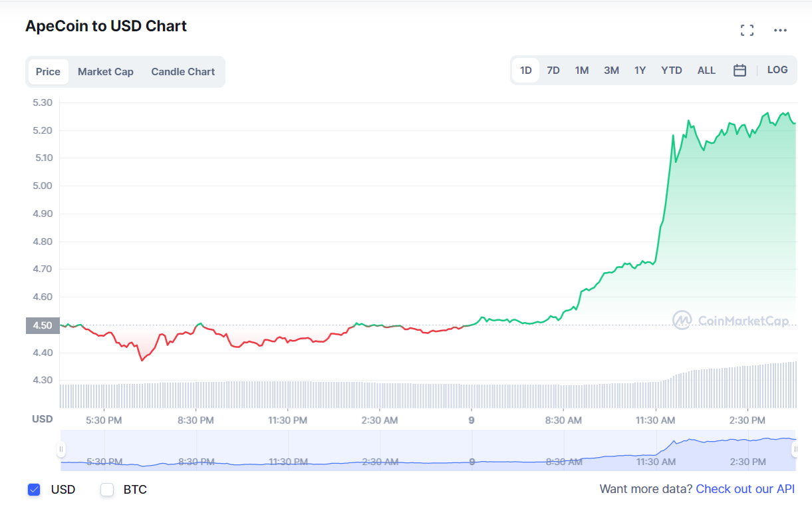
Task: Click the ApeCoin to USD Chart heading
Action: coord(106,26)
